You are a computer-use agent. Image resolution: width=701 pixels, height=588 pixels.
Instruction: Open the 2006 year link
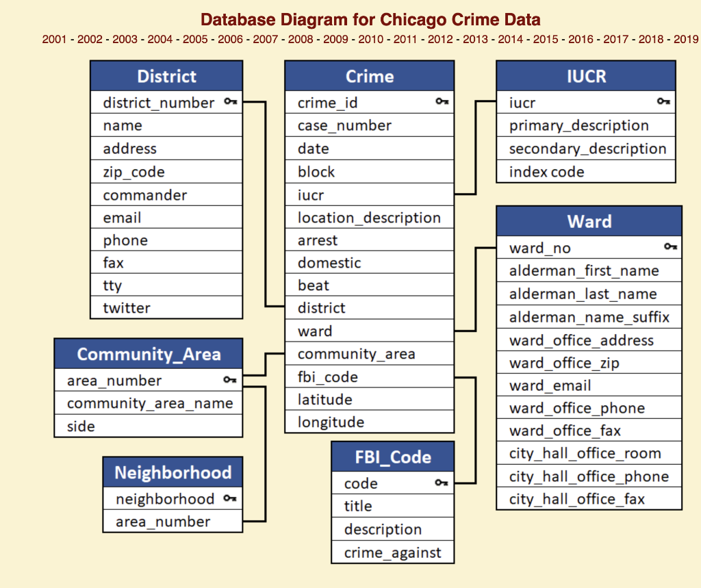[x=230, y=39]
